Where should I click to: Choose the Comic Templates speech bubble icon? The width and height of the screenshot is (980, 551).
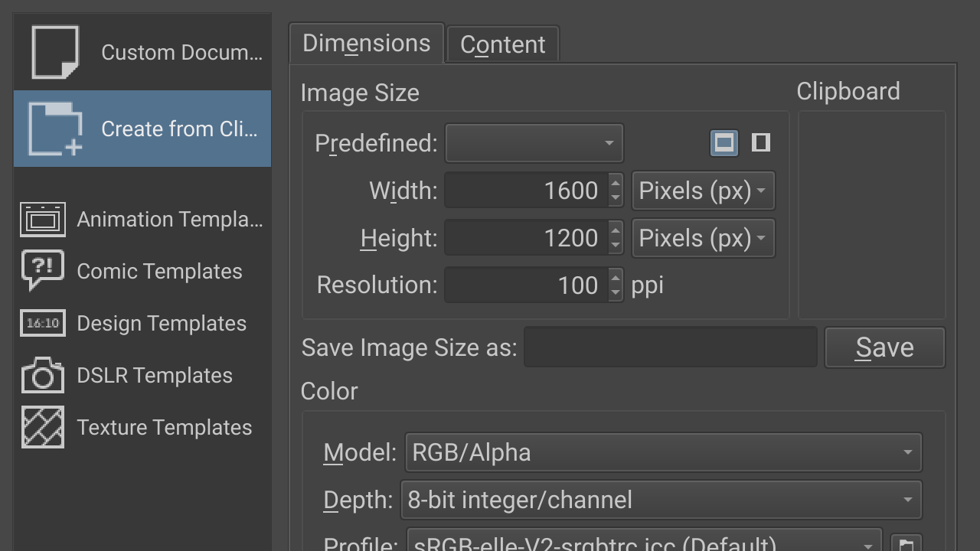[43, 271]
